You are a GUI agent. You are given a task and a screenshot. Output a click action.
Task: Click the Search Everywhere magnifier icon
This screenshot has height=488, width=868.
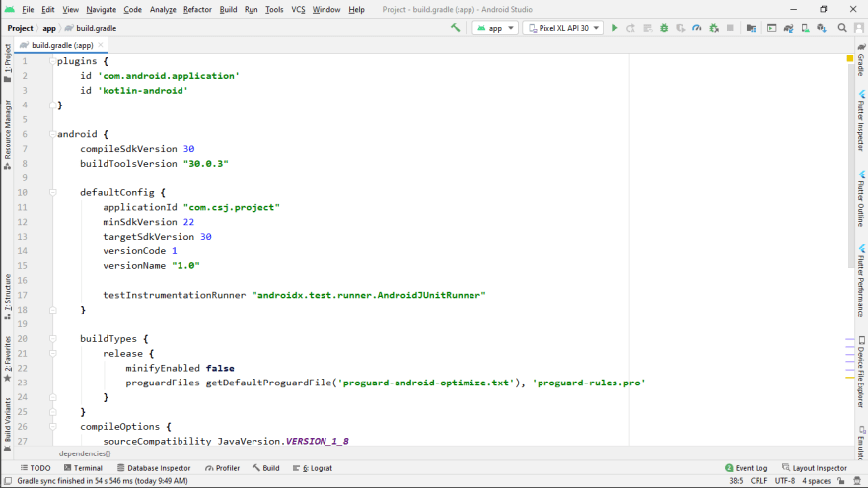(842, 28)
